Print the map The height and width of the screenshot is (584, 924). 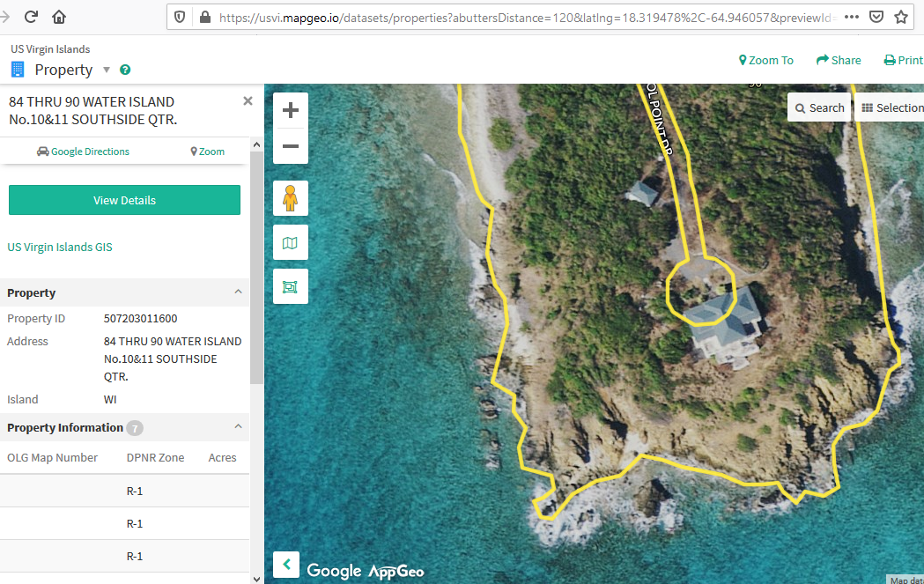point(904,60)
